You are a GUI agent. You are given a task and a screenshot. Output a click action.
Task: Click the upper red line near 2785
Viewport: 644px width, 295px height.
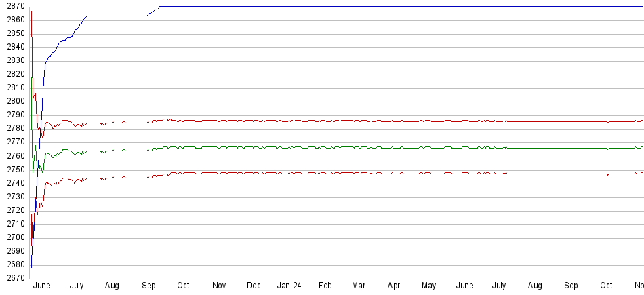pyautogui.click(x=339, y=121)
